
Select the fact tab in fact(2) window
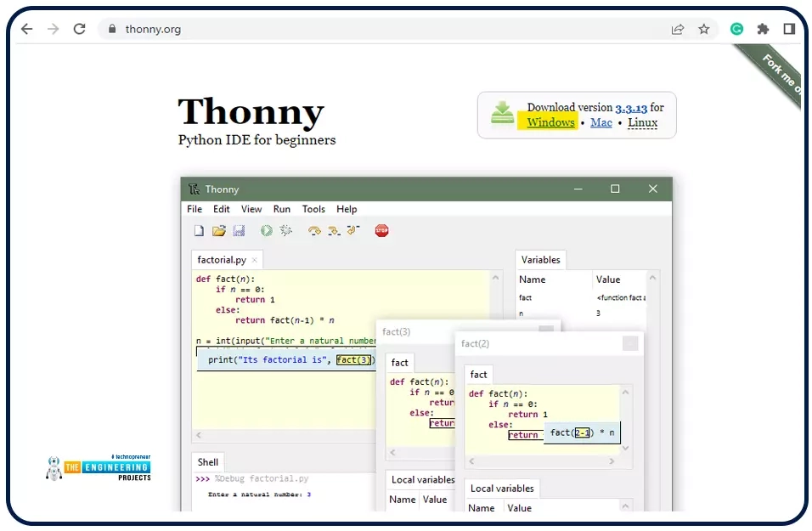click(x=478, y=374)
